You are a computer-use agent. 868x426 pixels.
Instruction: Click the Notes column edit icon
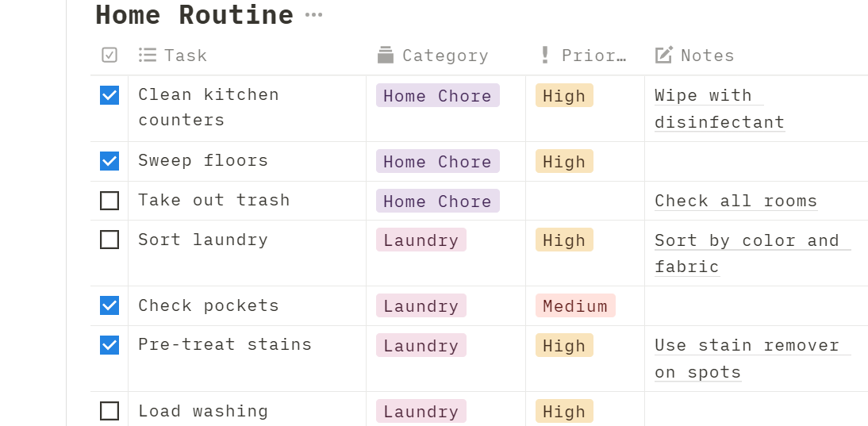pyautogui.click(x=664, y=55)
